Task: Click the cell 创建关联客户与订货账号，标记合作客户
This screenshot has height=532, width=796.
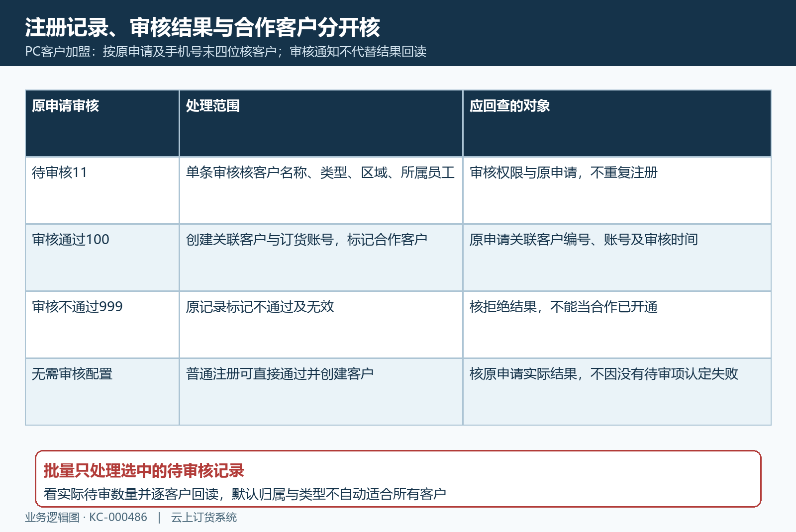Action: point(321,258)
